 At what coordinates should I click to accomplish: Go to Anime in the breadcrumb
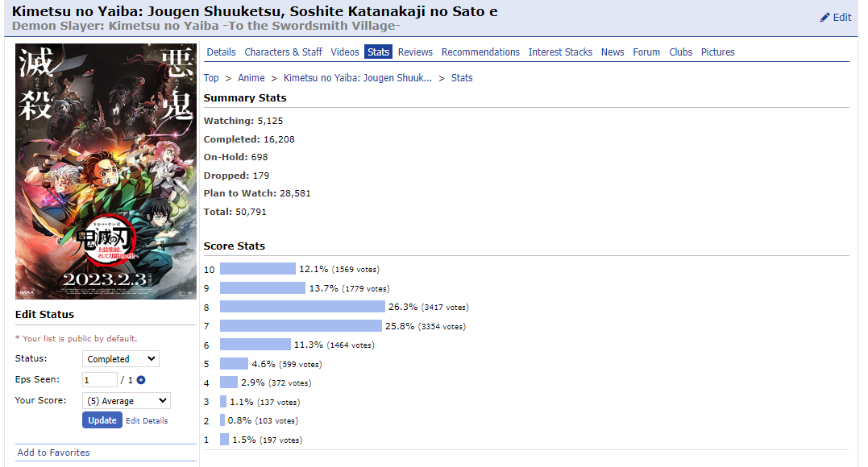tap(251, 78)
